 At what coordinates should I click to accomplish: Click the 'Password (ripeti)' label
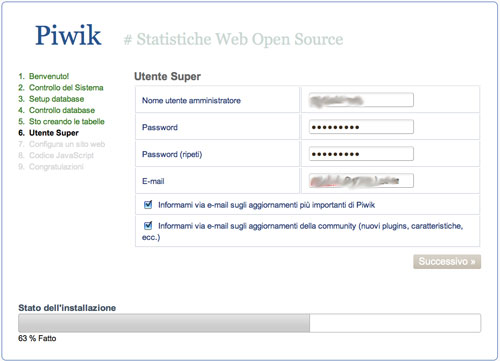tap(172, 154)
